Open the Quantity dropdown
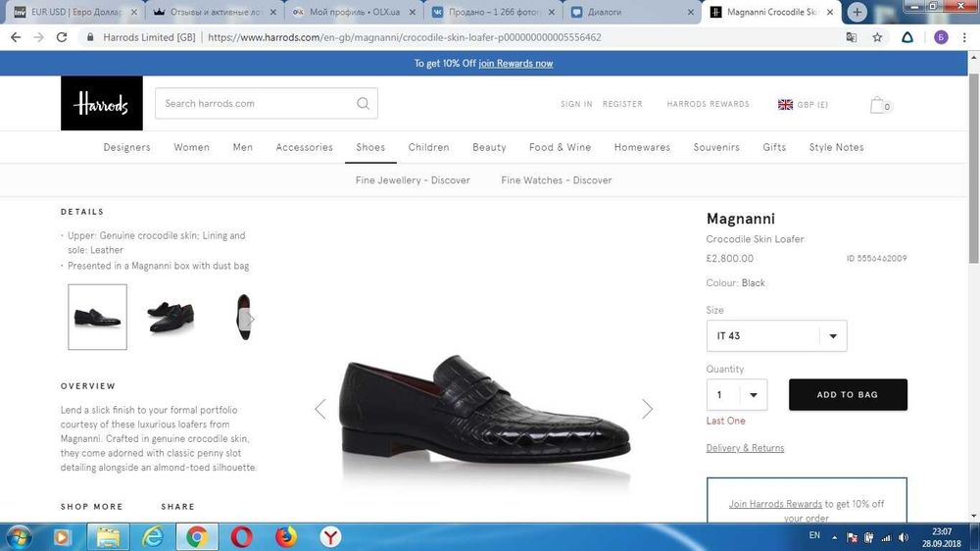Image resolution: width=980 pixels, height=551 pixels. (736, 395)
